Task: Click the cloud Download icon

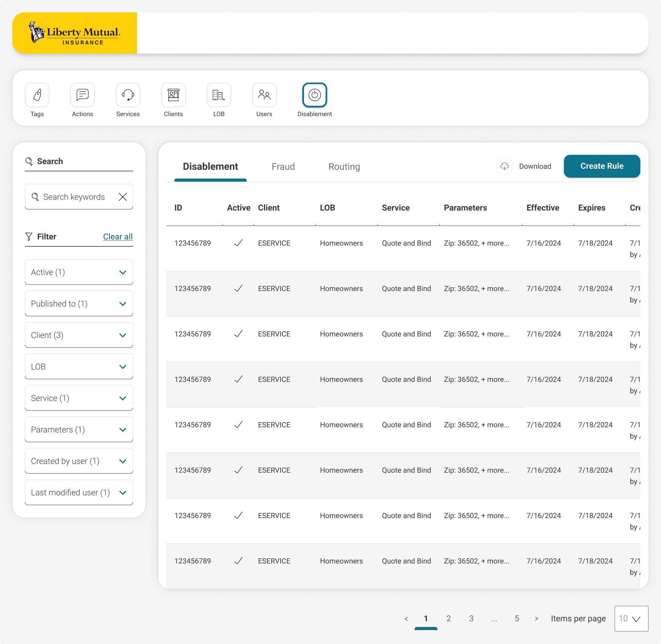Action: coord(505,166)
